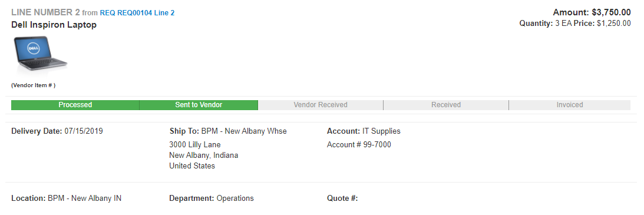Click the Dell laptop product thumbnail
Image resolution: width=644 pixels, height=215 pixels.
click(x=40, y=54)
